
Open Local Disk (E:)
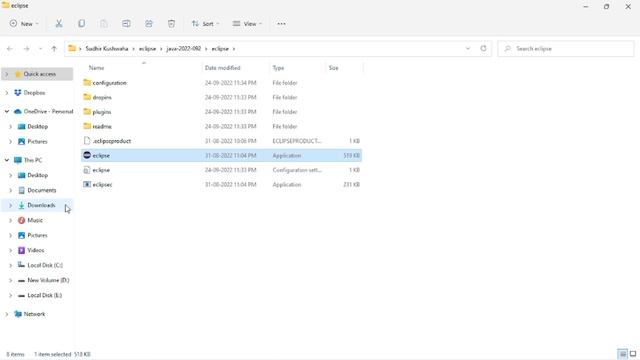coord(44,295)
